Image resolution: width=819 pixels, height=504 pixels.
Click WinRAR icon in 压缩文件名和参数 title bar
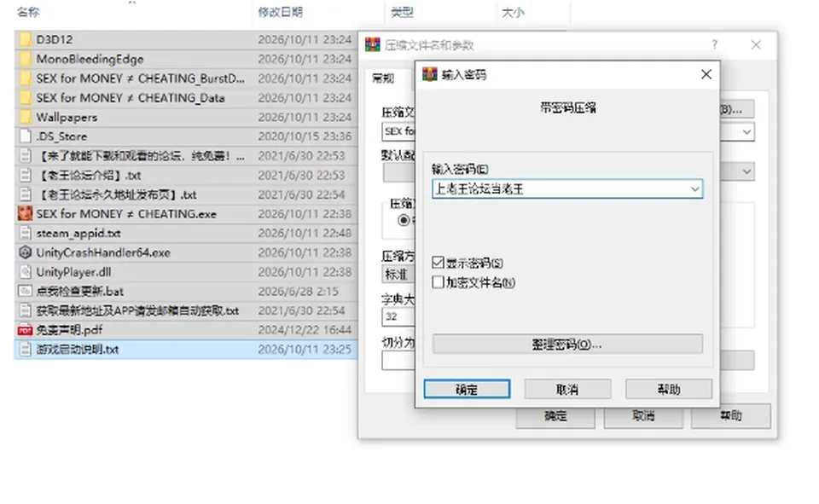(373, 45)
